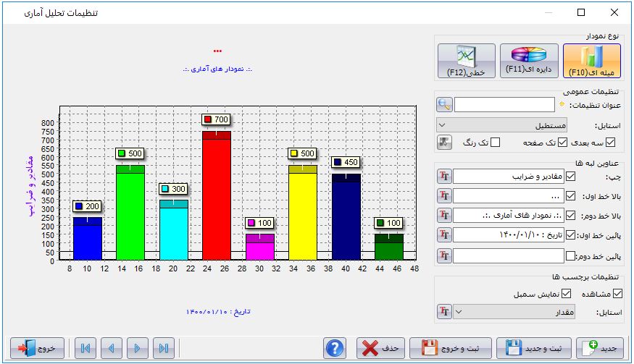Screen dimensions: 634x364
Task: Click the search icon beside settings title
Action: click(x=444, y=105)
